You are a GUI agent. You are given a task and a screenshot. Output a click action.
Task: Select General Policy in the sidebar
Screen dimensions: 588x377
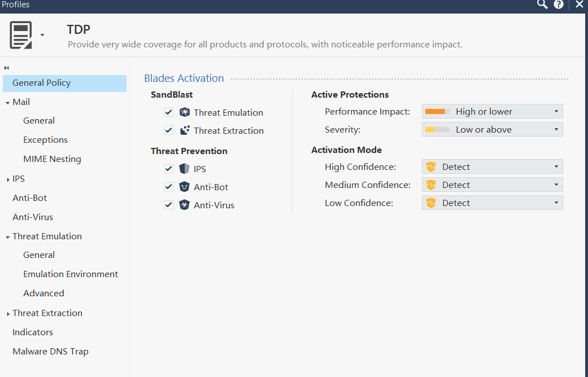click(x=42, y=83)
